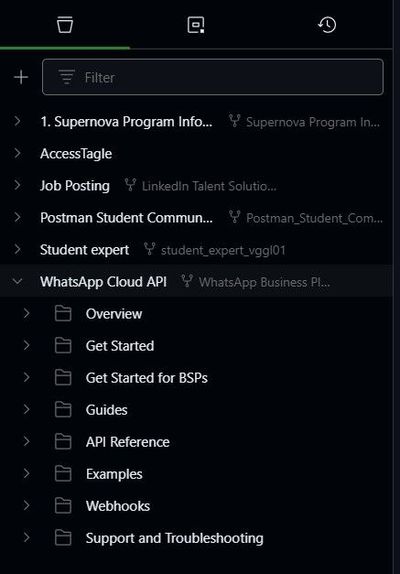This screenshot has width=400, height=574.
Task: Expand the Overview folder chevron
Action: click(x=26, y=313)
